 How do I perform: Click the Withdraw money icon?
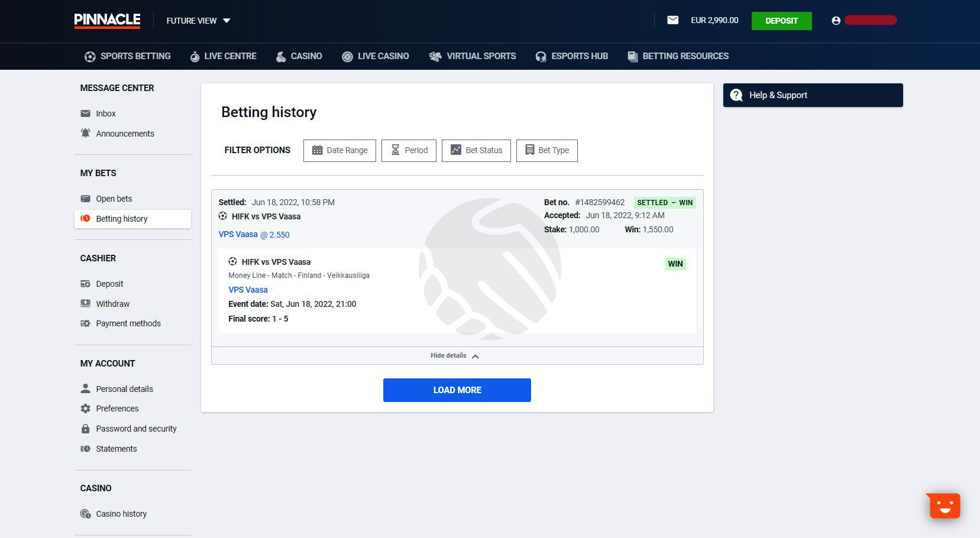click(x=85, y=303)
